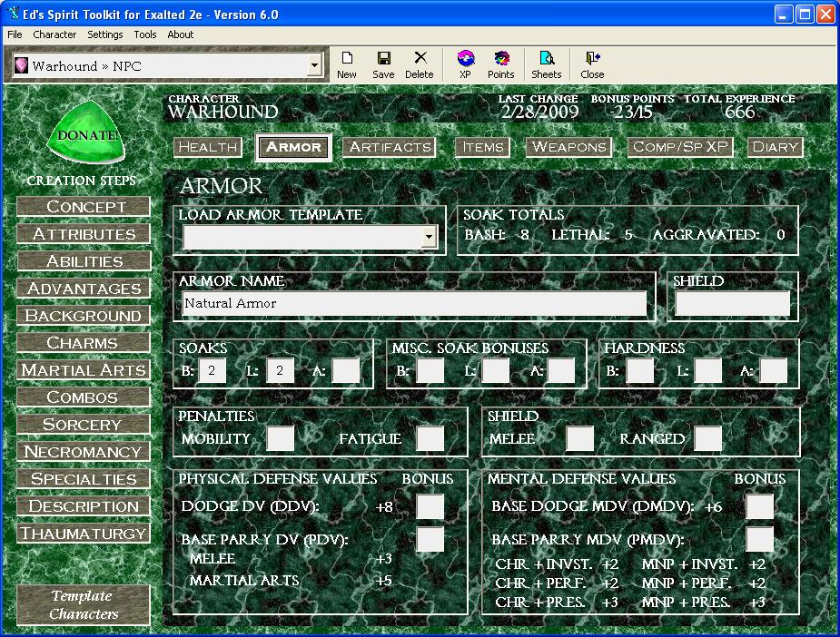This screenshot has width=840, height=637.
Task: Click the Delete X icon
Action: pyautogui.click(x=420, y=57)
